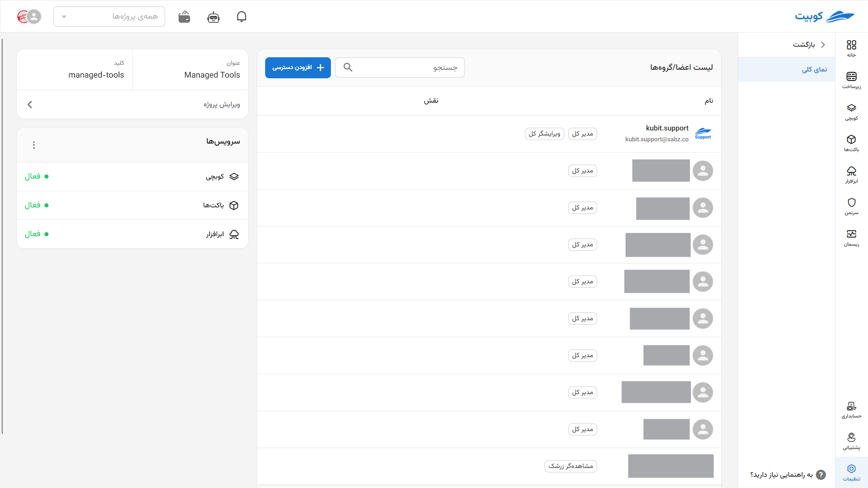Image resolution: width=868 pixels, height=488 pixels.
Task: Click لیست اعضا/گروه‌ها heading
Action: [x=682, y=67]
